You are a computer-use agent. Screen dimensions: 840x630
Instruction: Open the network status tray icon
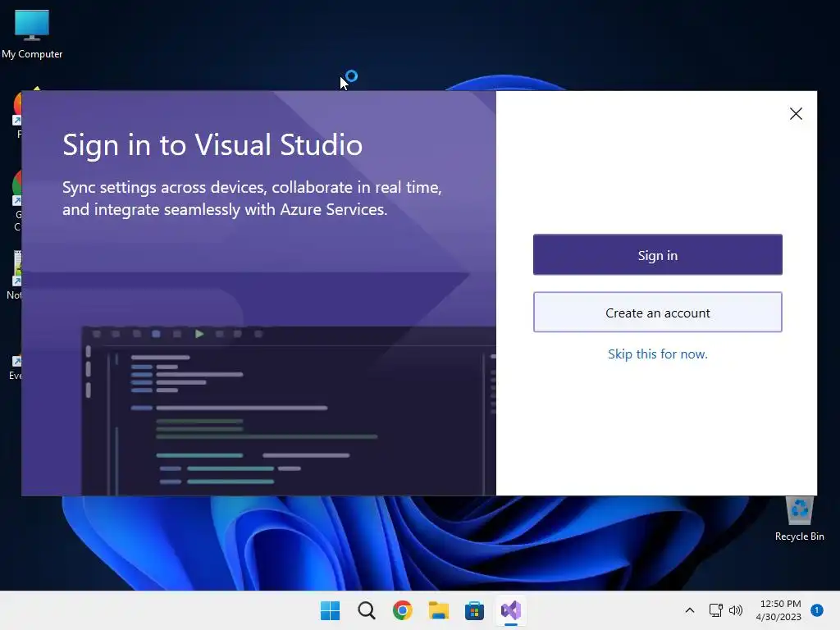coord(715,610)
